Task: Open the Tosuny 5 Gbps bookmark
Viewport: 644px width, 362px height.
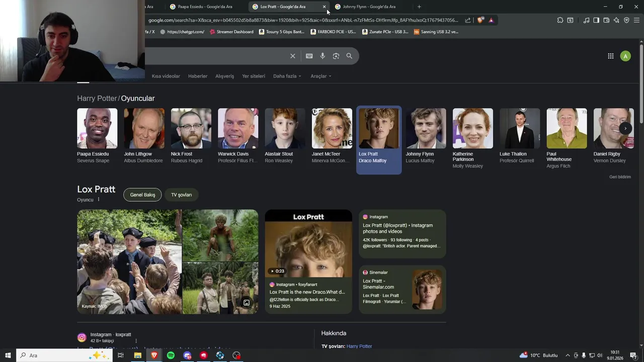Action: [x=282, y=32]
